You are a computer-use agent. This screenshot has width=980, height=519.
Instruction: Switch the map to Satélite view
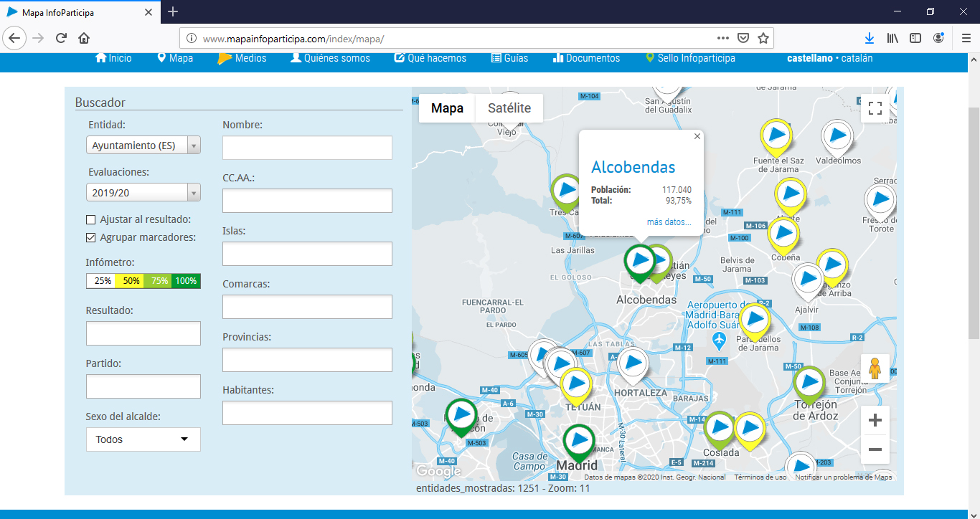click(509, 108)
